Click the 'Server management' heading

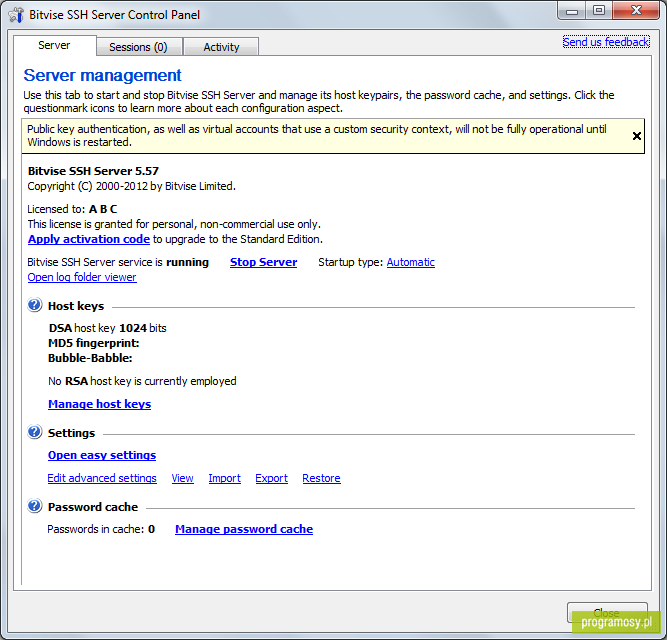103,75
